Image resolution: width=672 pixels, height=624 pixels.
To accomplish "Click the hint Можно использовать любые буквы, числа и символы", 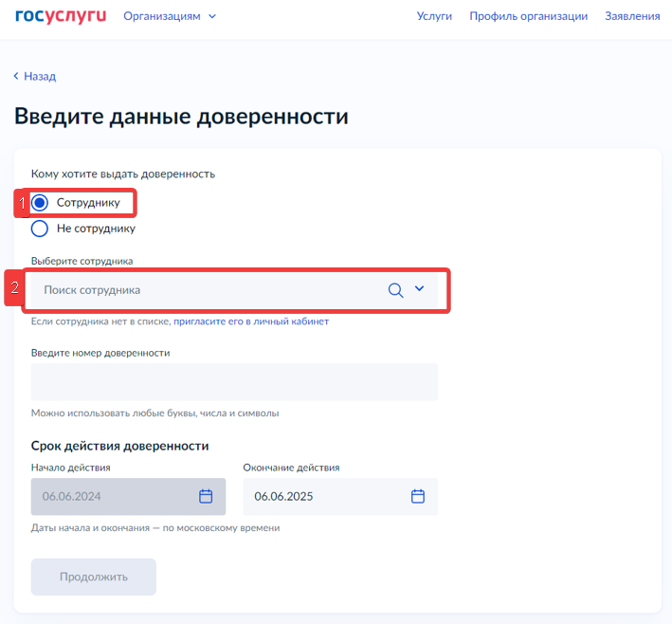I will [155, 413].
